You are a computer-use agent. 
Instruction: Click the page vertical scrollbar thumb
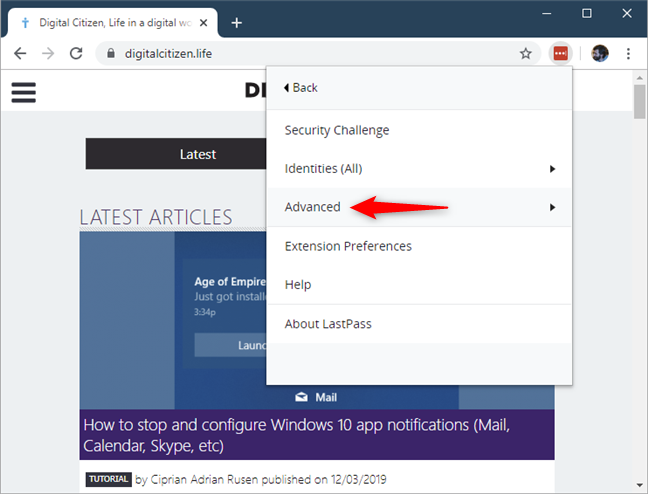coord(639,102)
